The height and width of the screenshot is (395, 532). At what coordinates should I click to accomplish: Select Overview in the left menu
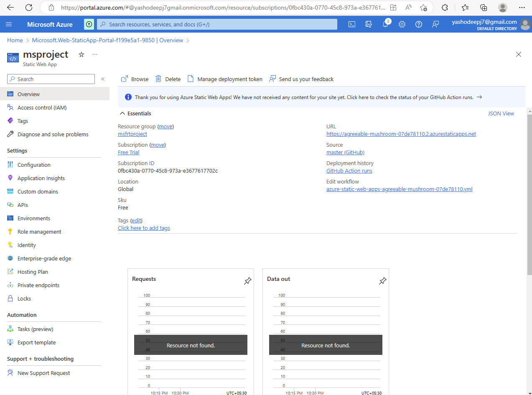55,94
